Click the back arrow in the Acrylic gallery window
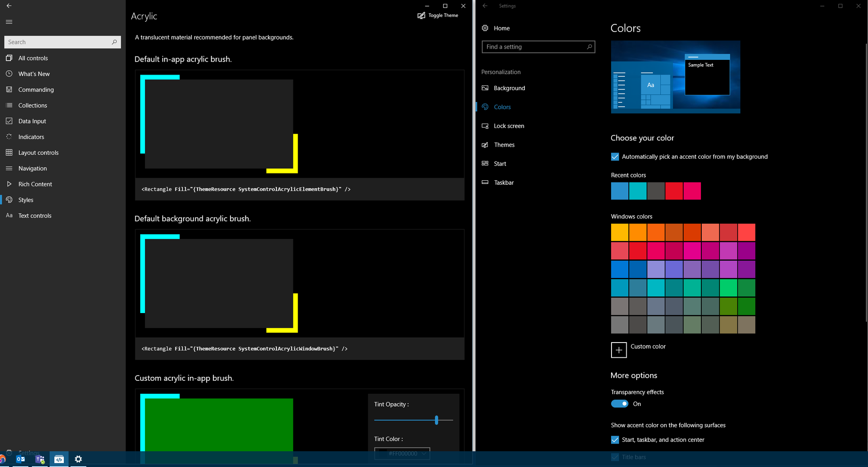The image size is (868, 467). coord(9,6)
